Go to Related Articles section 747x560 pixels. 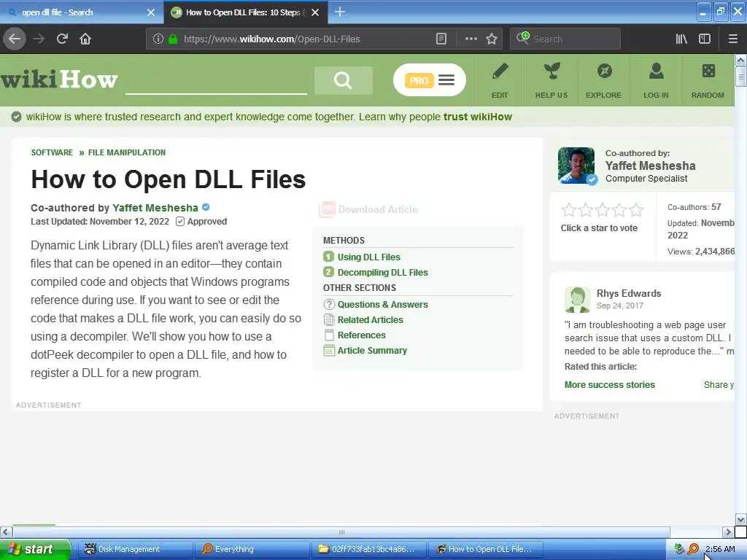pyautogui.click(x=370, y=320)
